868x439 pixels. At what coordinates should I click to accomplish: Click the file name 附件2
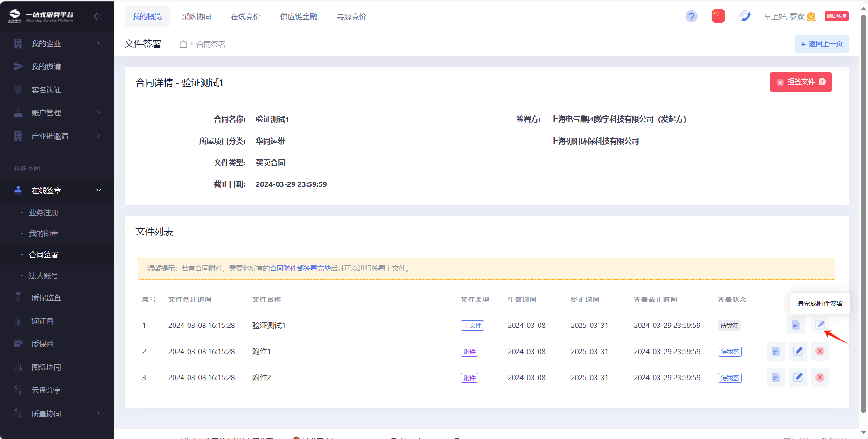click(x=262, y=377)
